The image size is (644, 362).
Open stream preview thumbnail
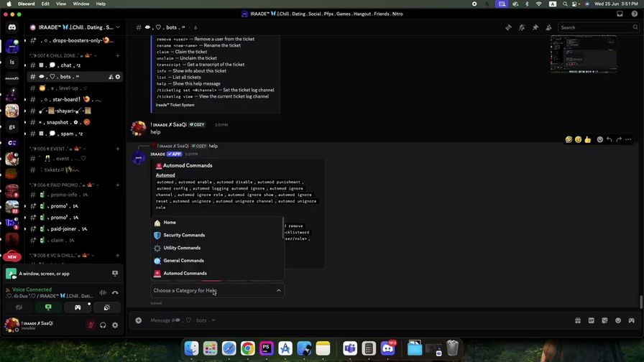(584, 54)
